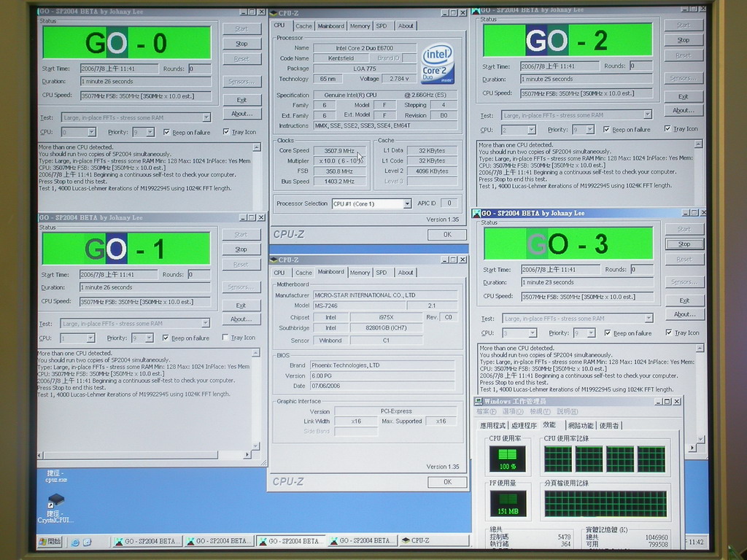Uncheck Tray Icon in the GO-0 window
The image size is (747, 560).
pyautogui.click(x=226, y=132)
